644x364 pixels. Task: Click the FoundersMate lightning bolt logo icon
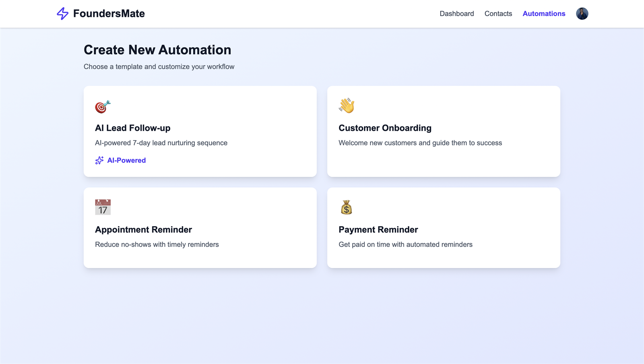tap(62, 14)
